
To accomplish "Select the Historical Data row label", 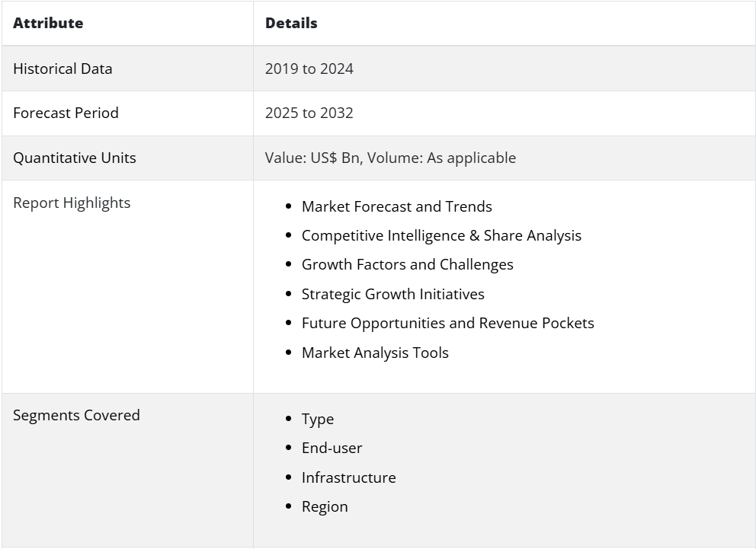I will tap(62, 69).
